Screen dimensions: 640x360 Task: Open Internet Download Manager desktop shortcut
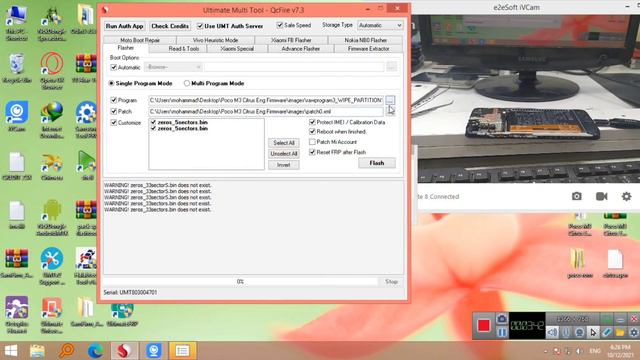(x=52, y=120)
